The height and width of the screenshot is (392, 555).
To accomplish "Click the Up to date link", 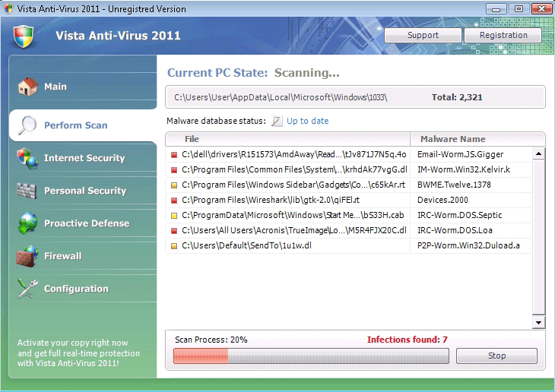I will (307, 121).
